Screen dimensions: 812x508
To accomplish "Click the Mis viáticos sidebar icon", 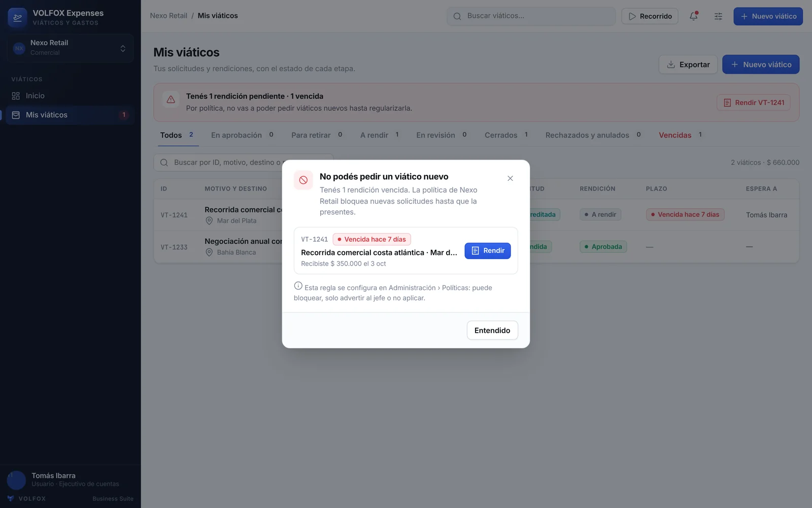I will click(16, 115).
